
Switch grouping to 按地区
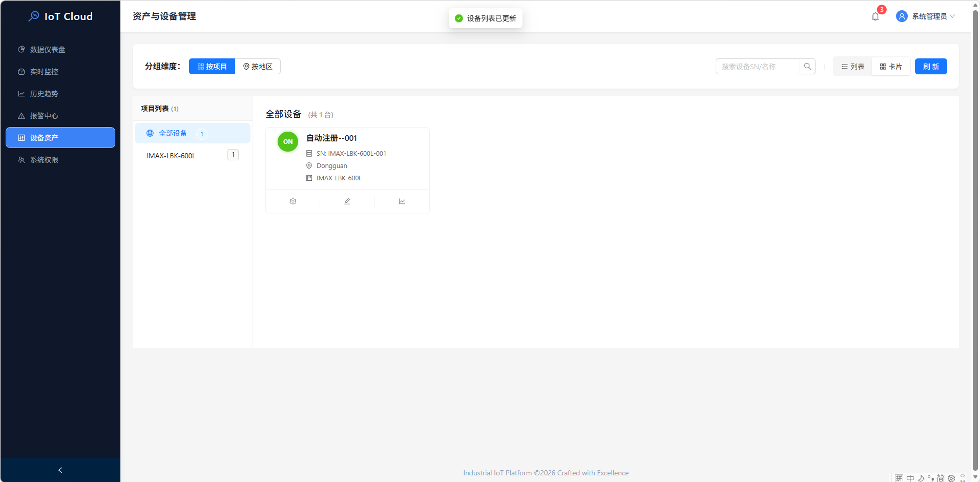click(258, 67)
